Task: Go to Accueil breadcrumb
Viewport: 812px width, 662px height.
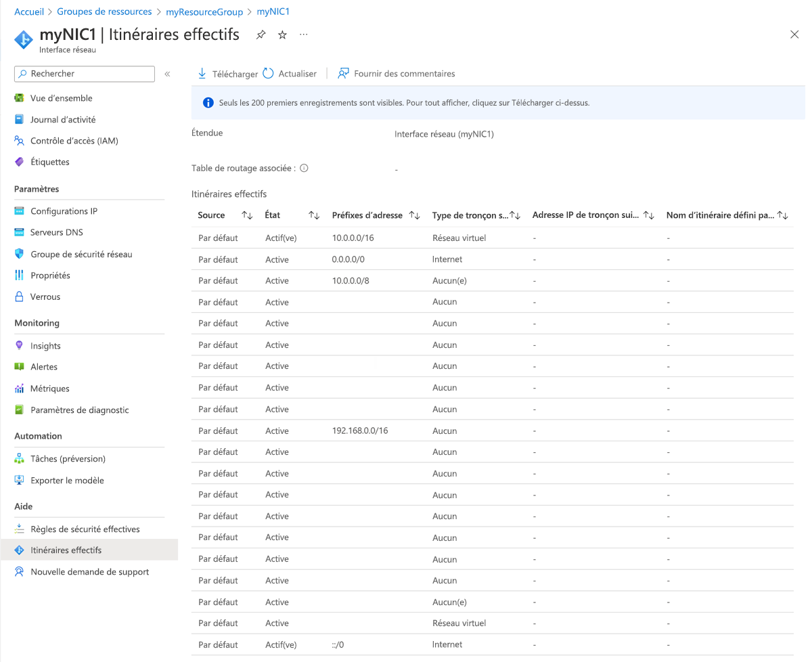Action: point(29,12)
